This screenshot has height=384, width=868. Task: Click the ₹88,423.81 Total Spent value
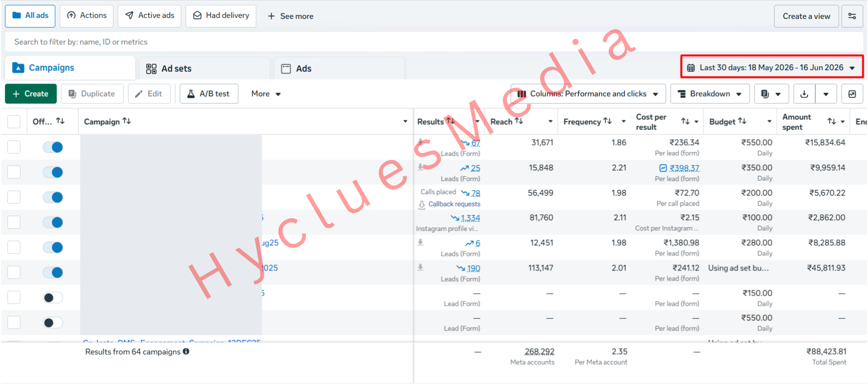[x=826, y=352]
